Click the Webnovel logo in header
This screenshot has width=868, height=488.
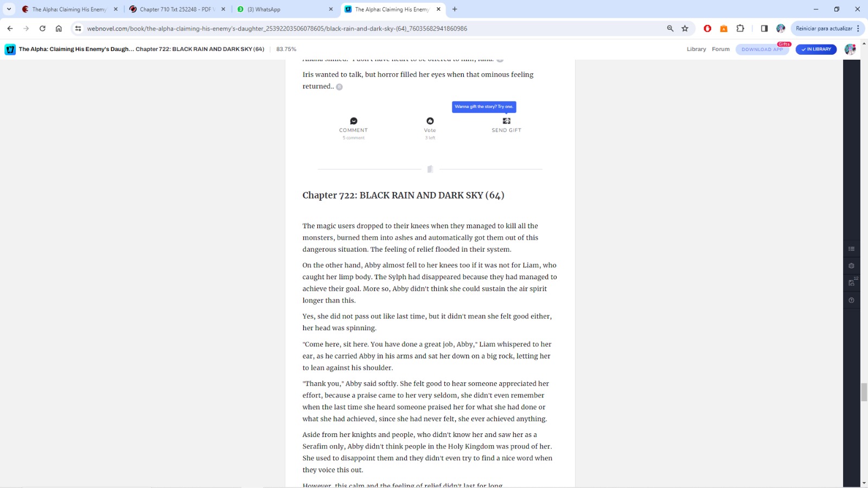[x=10, y=49]
